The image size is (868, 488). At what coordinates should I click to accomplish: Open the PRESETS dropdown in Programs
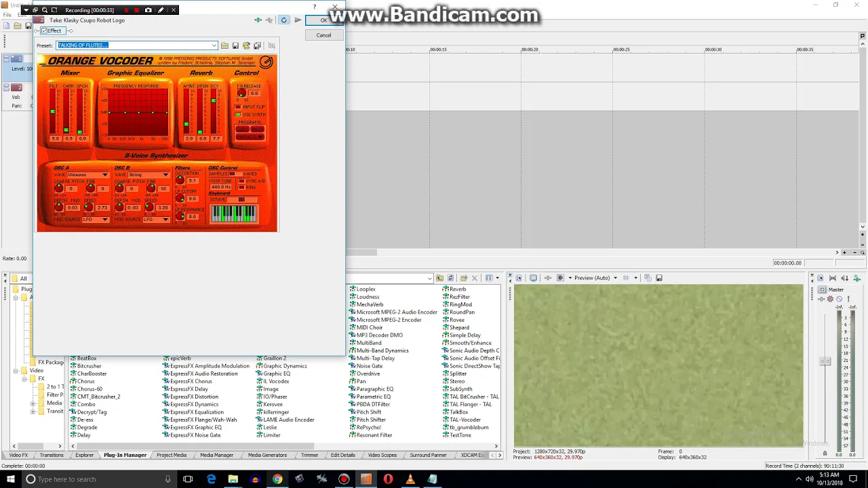(x=250, y=137)
